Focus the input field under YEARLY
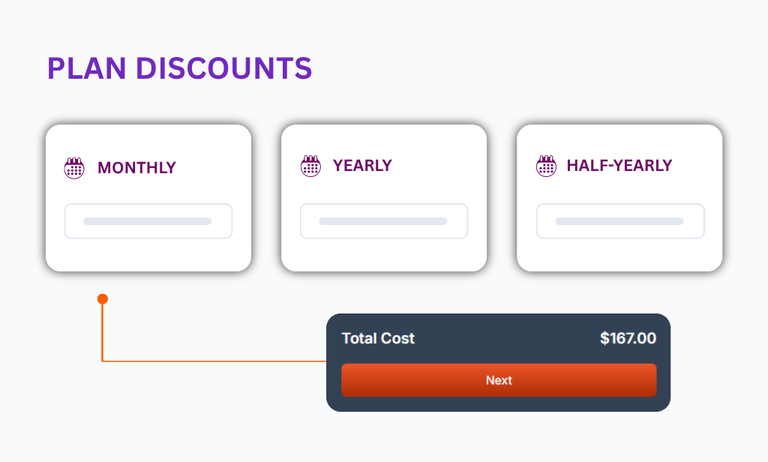 click(384, 221)
